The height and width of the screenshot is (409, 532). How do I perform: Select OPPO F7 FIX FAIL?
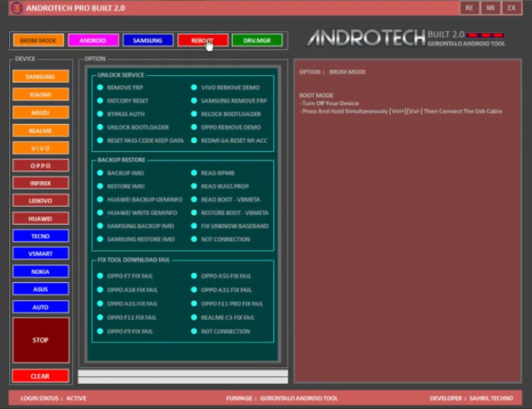[125, 276]
